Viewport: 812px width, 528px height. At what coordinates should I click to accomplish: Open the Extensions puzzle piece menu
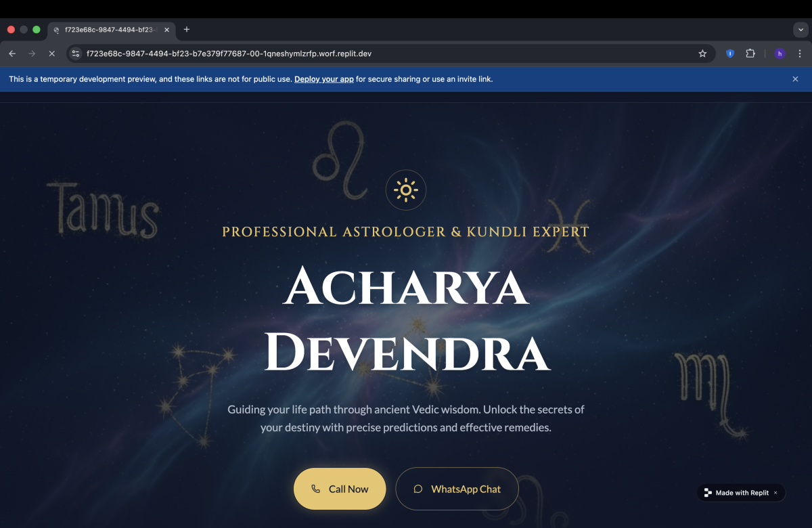[x=750, y=53]
